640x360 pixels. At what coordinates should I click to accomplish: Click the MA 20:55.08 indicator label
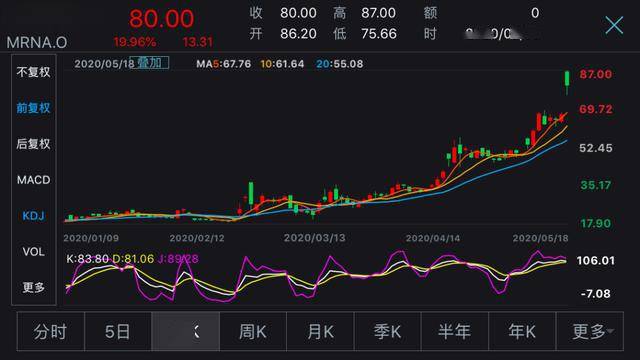tap(340, 64)
